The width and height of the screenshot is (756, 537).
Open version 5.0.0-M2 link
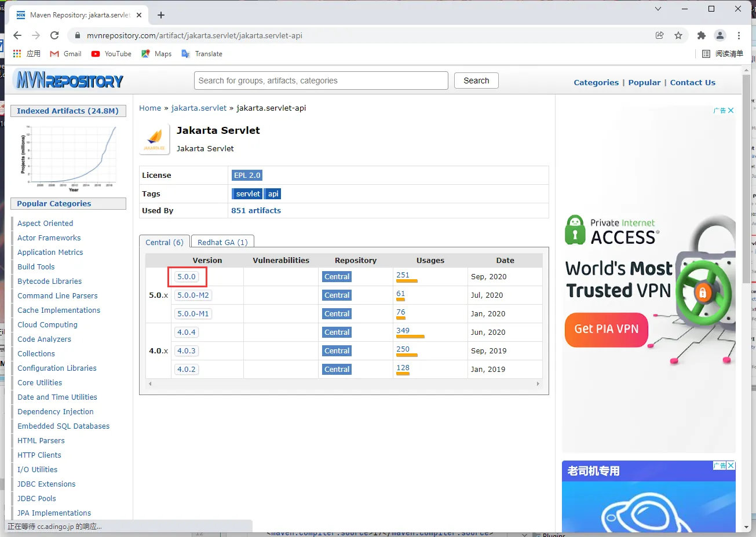[193, 295]
